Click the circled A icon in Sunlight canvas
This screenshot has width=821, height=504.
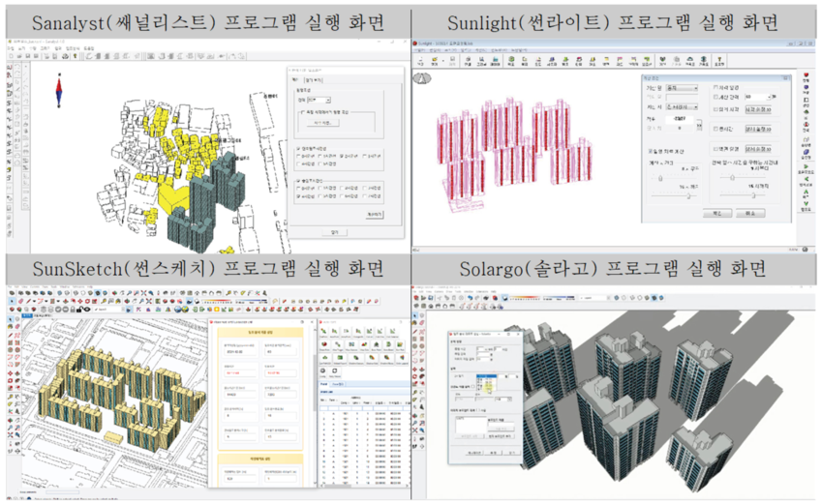click(x=421, y=78)
